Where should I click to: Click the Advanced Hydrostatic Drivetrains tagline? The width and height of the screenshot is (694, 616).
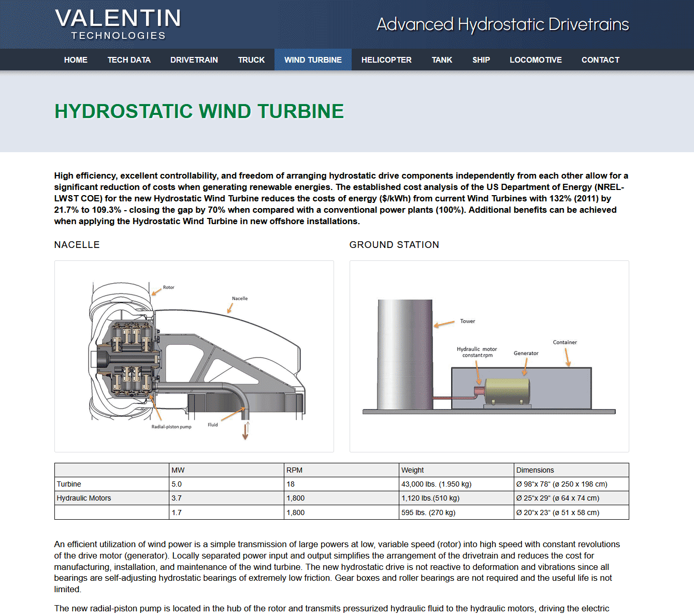tap(502, 24)
